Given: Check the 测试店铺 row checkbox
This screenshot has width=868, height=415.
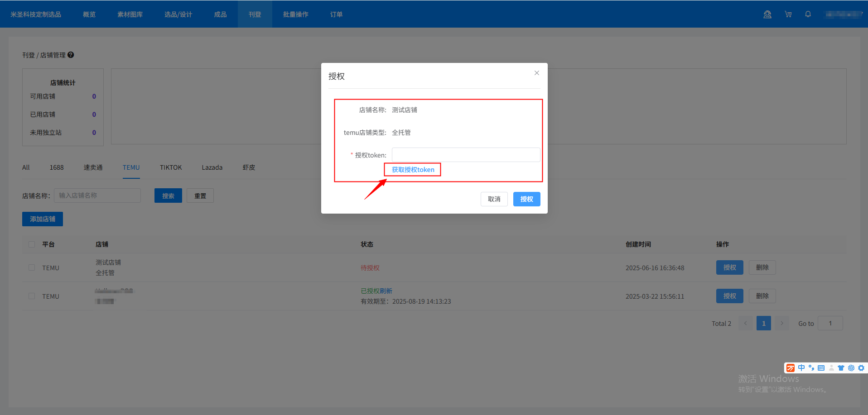Looking at the screenshot, I should click(32, 267).
